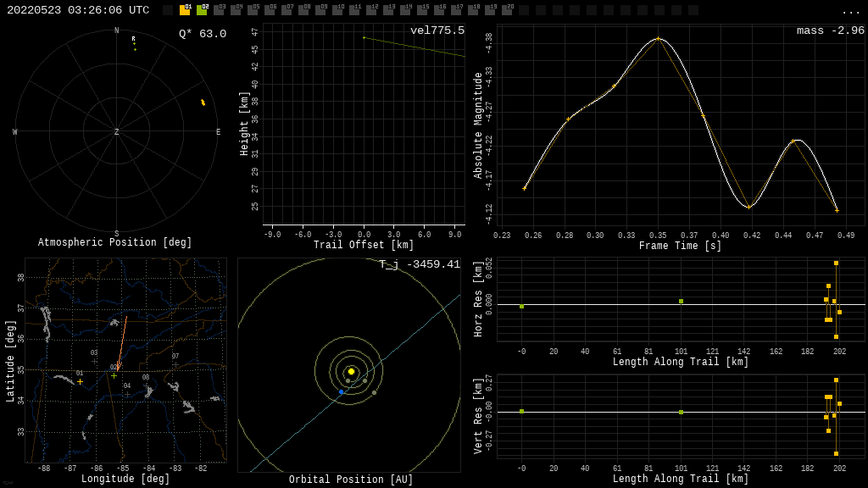Toggle station 03 gray square in top bar
This screenshot has width=868, height=488.
pyautogui.click(x=219, y=10)
